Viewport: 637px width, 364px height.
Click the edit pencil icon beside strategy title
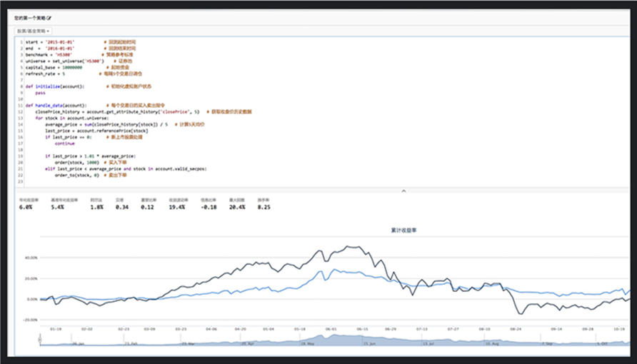[49, 18]
